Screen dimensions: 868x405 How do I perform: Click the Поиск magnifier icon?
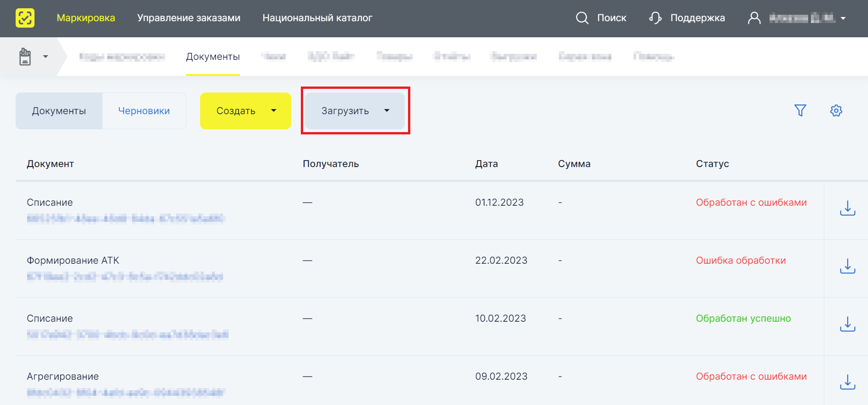click(x=582, y=18)
